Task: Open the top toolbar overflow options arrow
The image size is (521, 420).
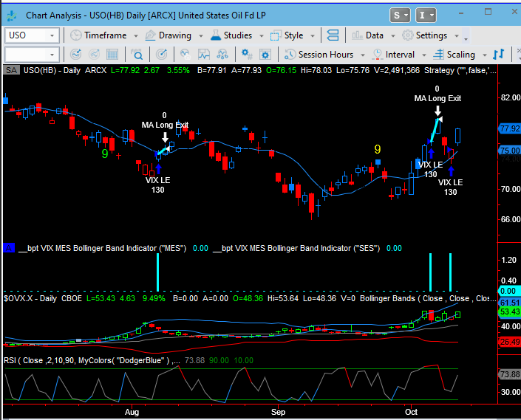Action: click(x=466, y=38)
